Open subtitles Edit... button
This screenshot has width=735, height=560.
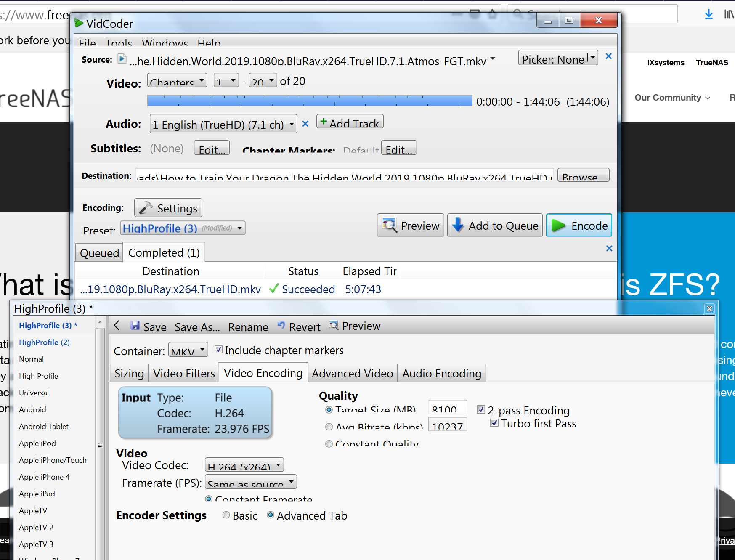click(x=212, y=148)
